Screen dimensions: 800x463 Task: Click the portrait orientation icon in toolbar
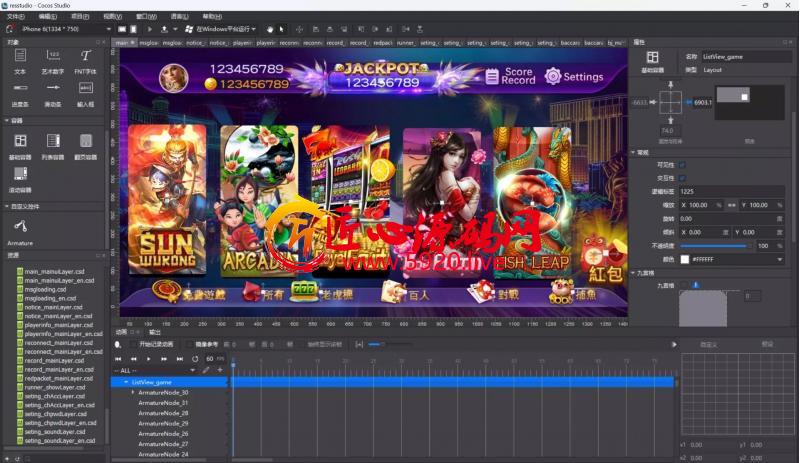pos(133,29)
